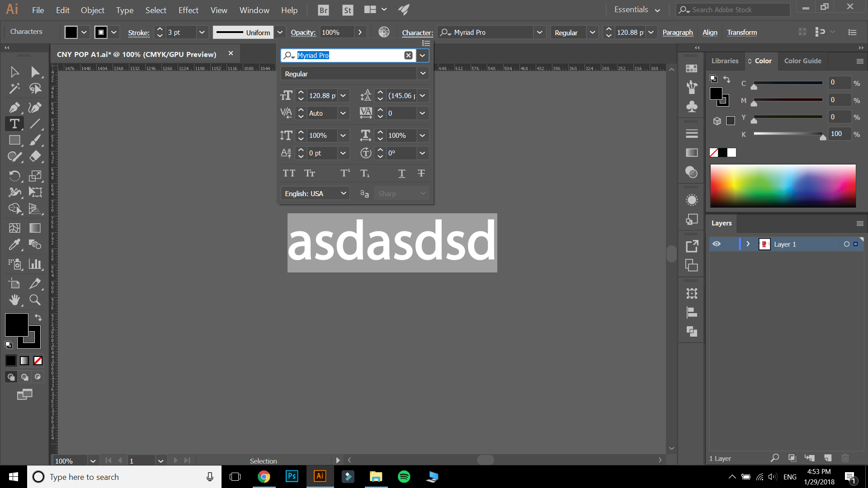Select the Pen tool
The image size is (868, 488).
pos(15,106)
